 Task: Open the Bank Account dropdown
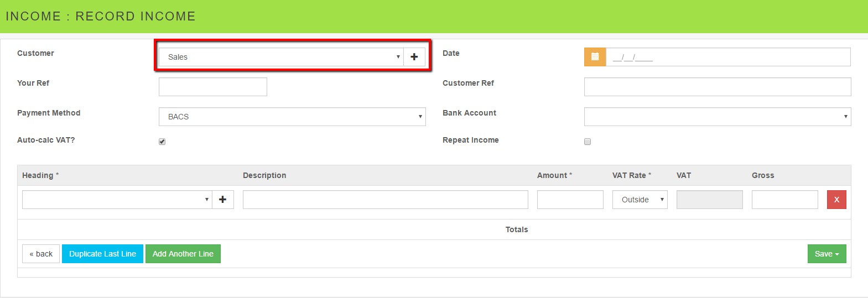pyautogui.click(x=717, y=117)
